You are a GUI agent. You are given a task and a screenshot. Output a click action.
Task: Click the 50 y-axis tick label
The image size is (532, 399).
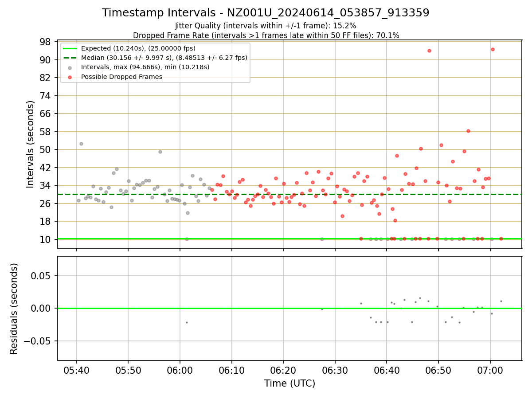coord(46,149)
